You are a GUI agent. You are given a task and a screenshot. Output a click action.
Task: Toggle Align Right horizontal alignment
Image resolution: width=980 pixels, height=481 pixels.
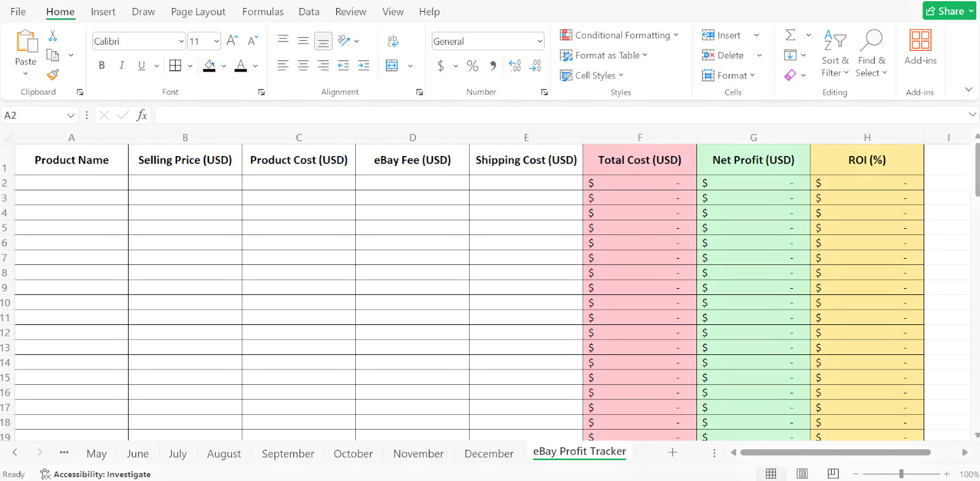323,65
